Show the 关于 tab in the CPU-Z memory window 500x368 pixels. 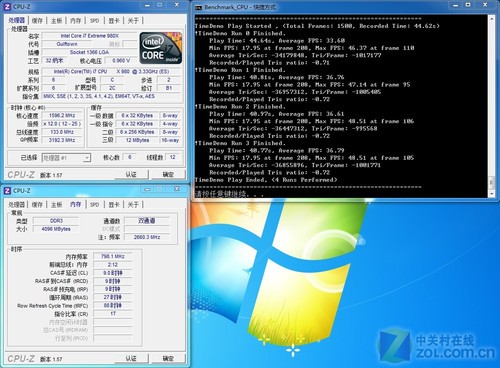tap(133, 205)
